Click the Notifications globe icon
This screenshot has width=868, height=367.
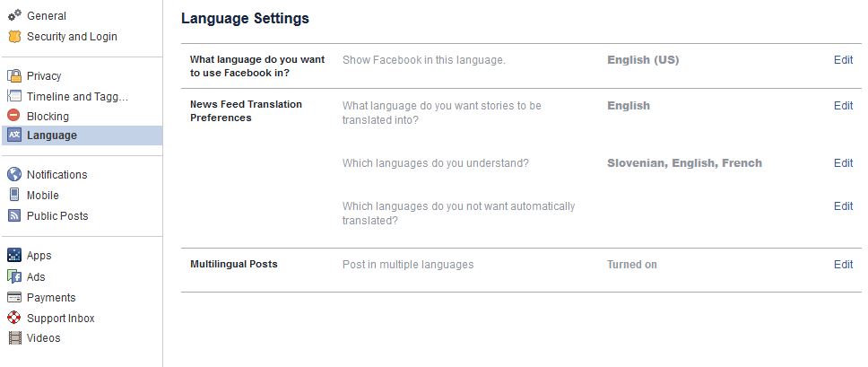pyautogui.click(x=13, y=175)
